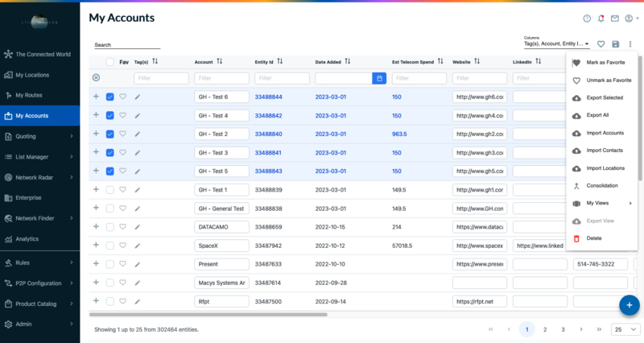644x343 pixels.
Task: Choose Import Contacts menu item
Action: point(604,151)
